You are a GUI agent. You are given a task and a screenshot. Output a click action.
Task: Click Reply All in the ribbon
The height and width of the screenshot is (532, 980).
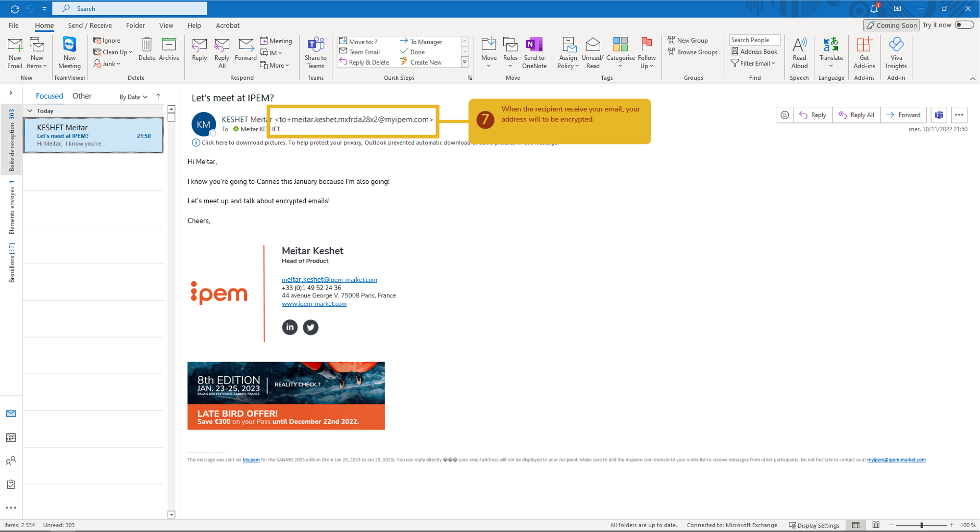222,53
